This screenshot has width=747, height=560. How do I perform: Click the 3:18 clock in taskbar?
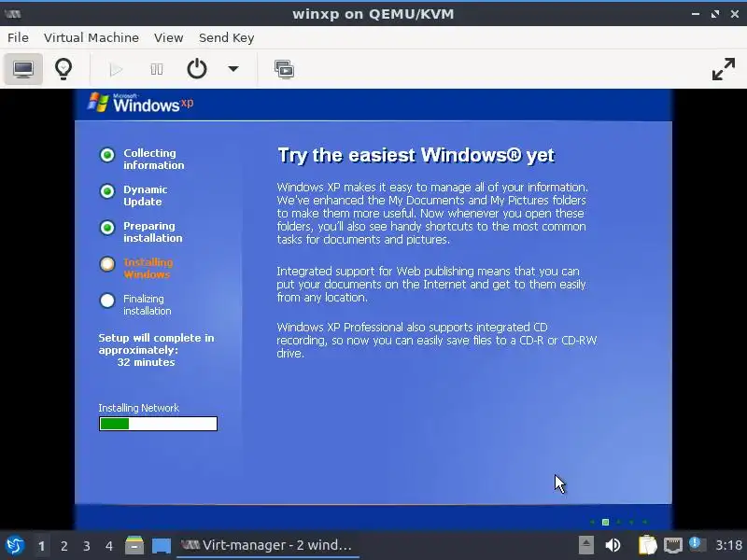[728, 545]
